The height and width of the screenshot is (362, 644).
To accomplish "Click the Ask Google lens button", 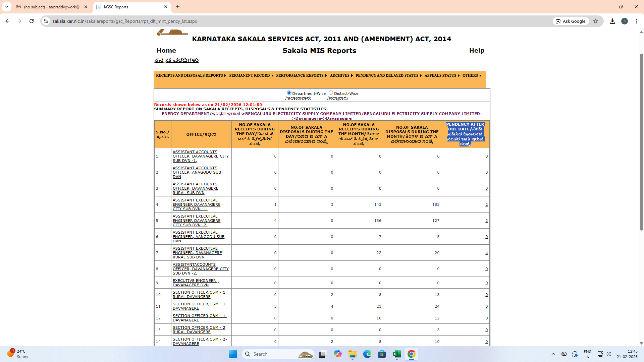I will pyautogui.click(x=571, y=21).
